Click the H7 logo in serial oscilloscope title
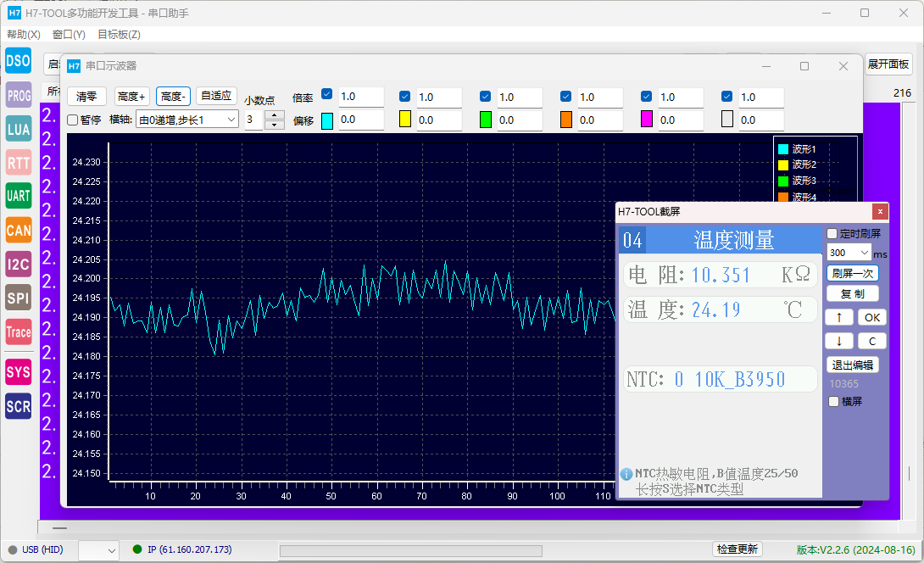The width and height of the screenshot is (924, 563). click(x=74, y=66)
